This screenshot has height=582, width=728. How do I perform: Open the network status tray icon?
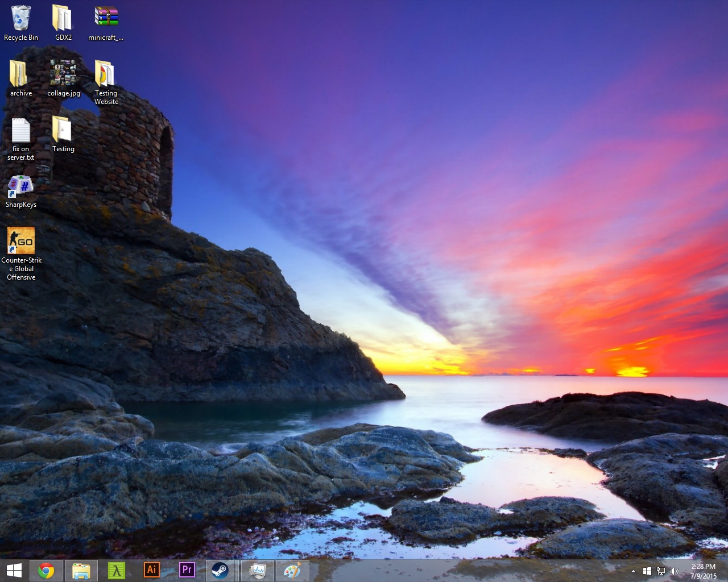661,571
